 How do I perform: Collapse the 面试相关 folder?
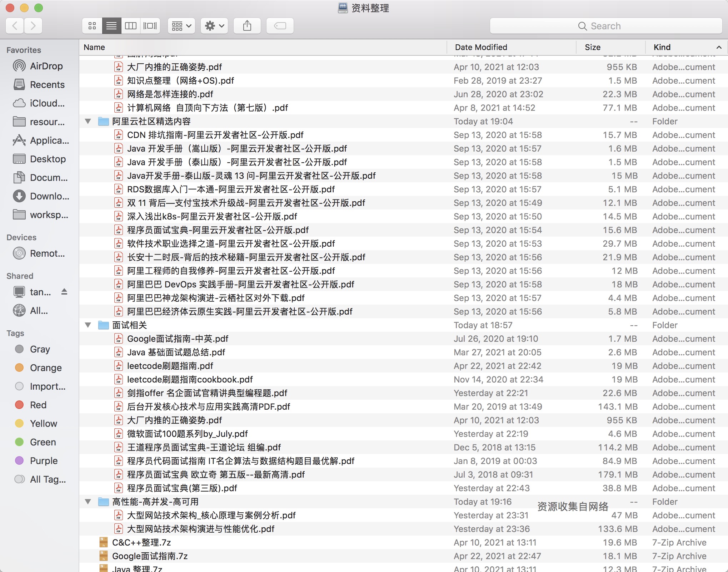88,325
